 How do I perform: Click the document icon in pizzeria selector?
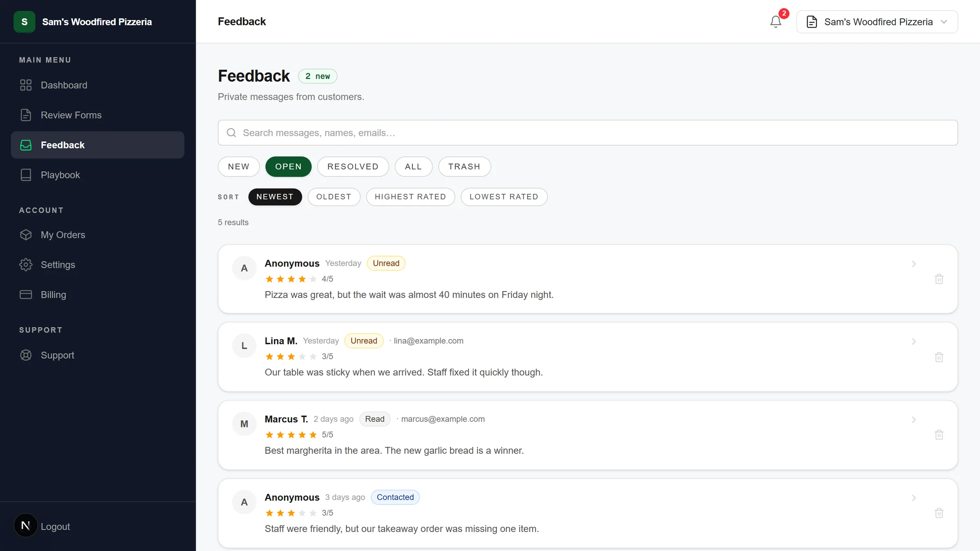click(x=812, y=22)
